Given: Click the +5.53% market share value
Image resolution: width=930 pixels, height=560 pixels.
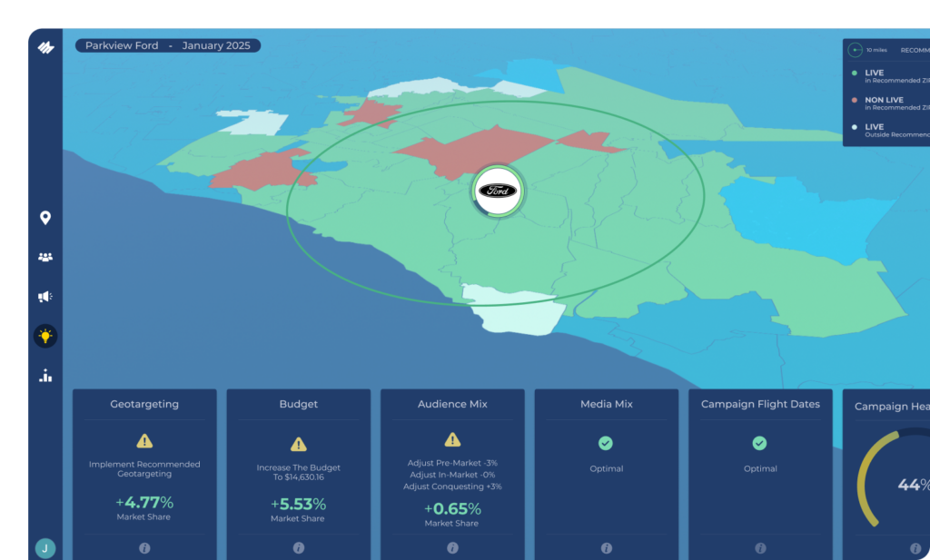Looking at the screenshot, I should (x=298, y=505).
